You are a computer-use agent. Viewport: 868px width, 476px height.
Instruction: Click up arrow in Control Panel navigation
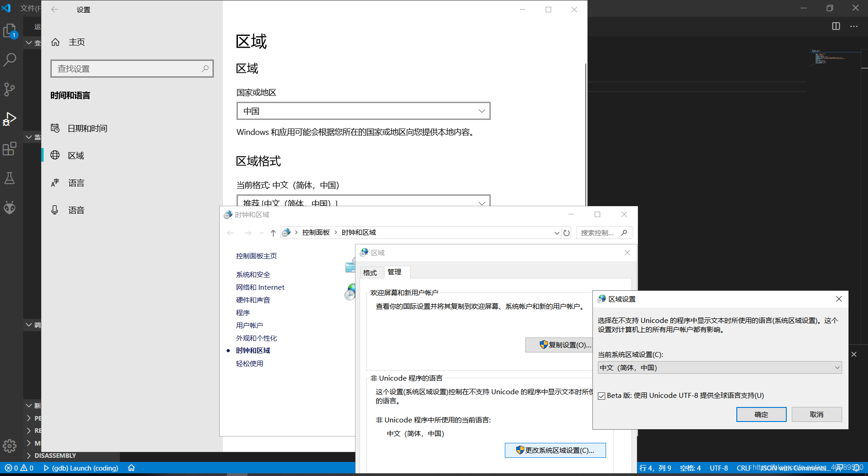[273, 233]
